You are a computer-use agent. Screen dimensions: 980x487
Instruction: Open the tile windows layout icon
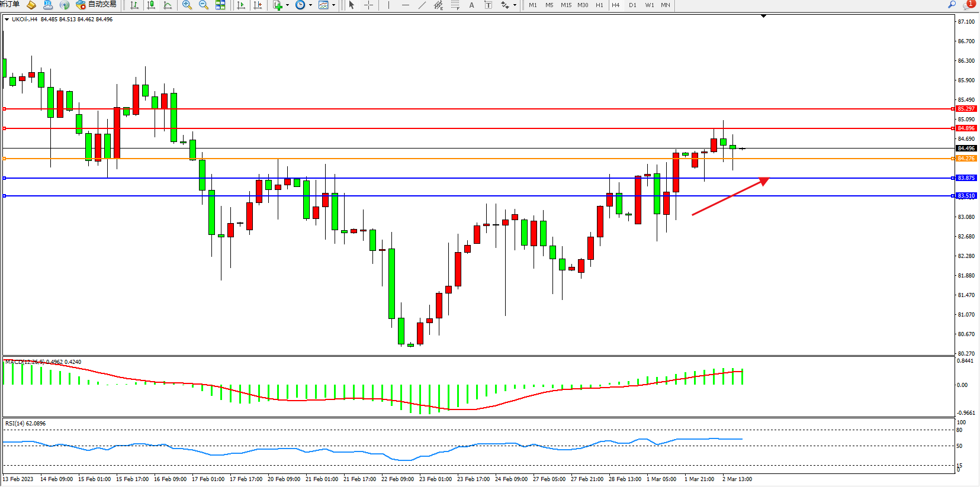[220, 5]
